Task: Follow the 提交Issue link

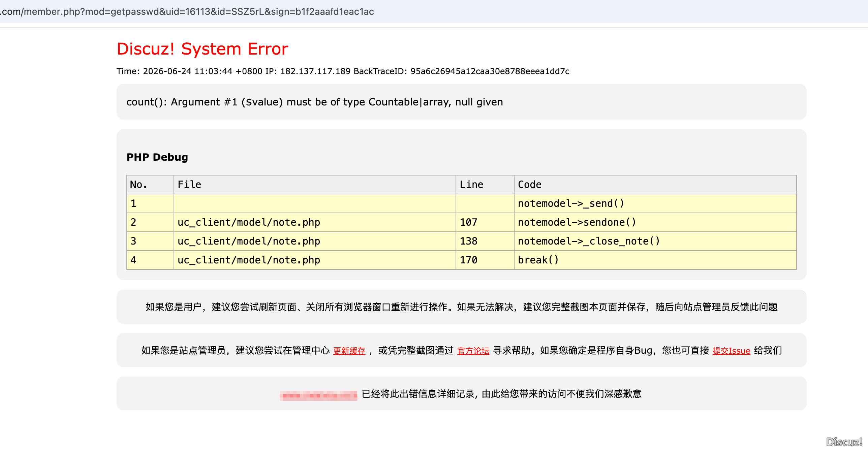Action: (731, 351)
